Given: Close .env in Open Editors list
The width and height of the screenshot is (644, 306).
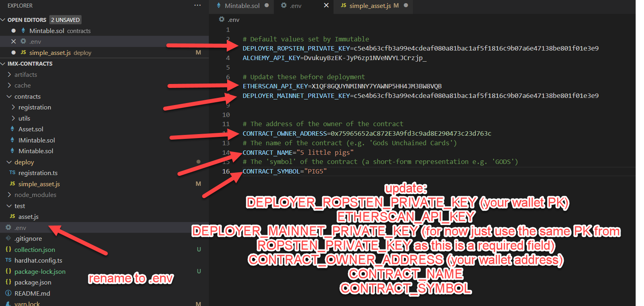Looking at the screenshot, I should [x=14, y=41].
